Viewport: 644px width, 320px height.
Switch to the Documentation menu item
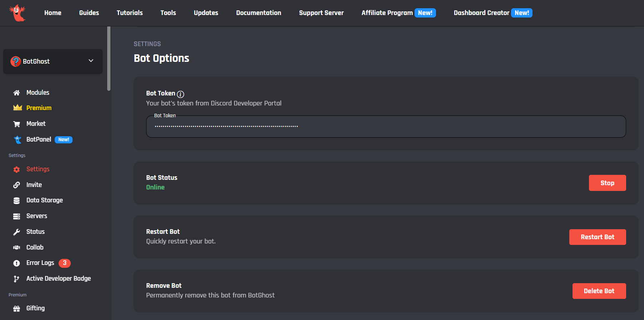[x=258, y=13]
